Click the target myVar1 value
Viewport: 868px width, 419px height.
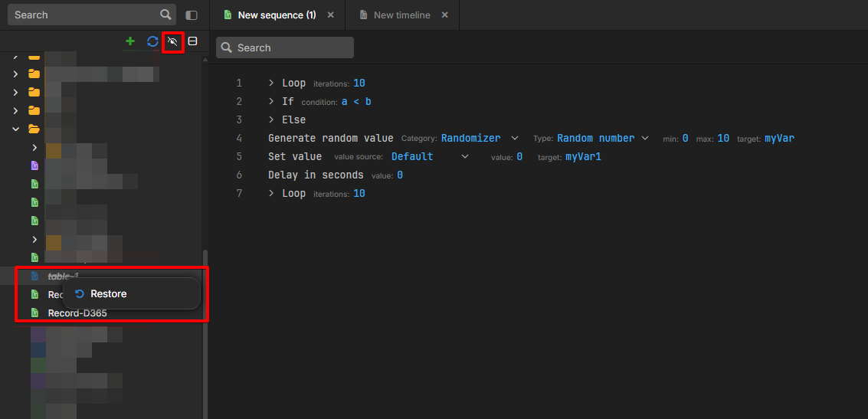(583, 156)
